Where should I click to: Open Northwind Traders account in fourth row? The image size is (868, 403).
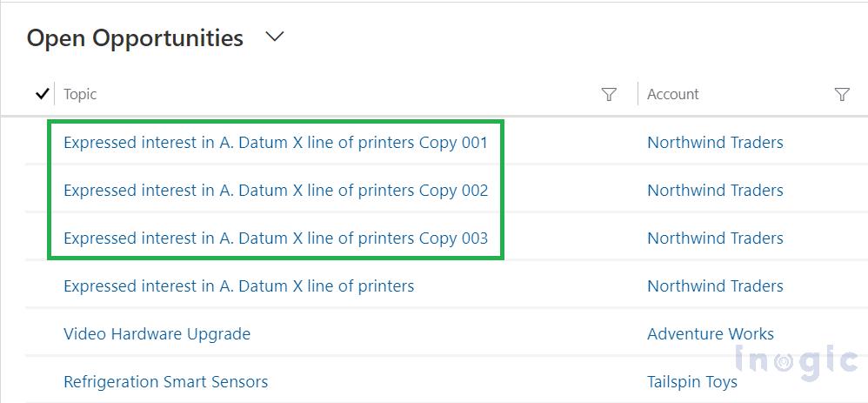(715, 286)
